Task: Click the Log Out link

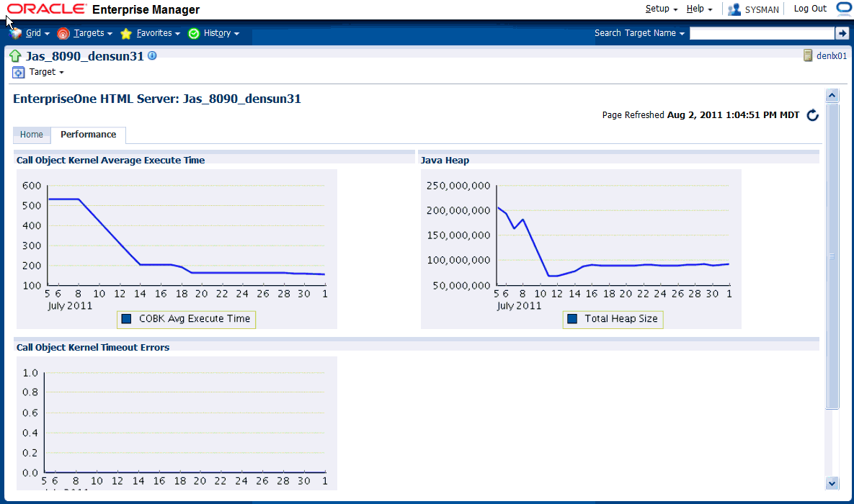Action: [x=810, y=9]
